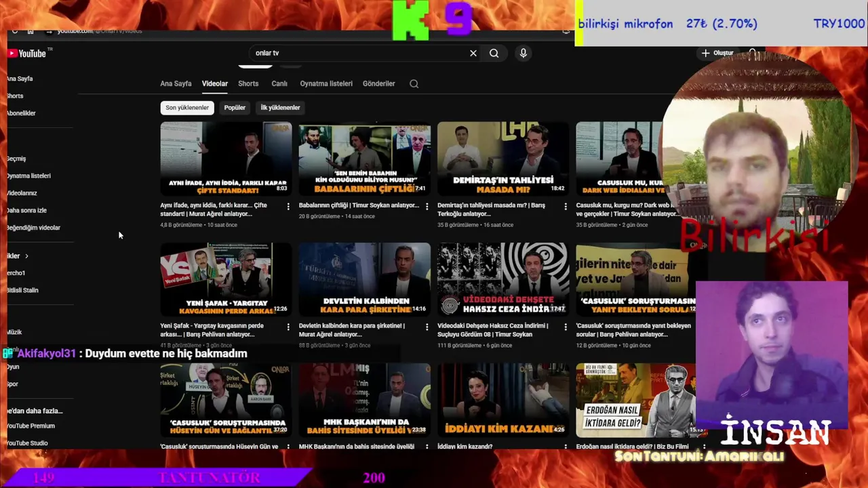This screenshot has width=868, height=488.
Task: Open title 'Devletin kalbinden kara para şirketine!'
Action: click(352, 330)
